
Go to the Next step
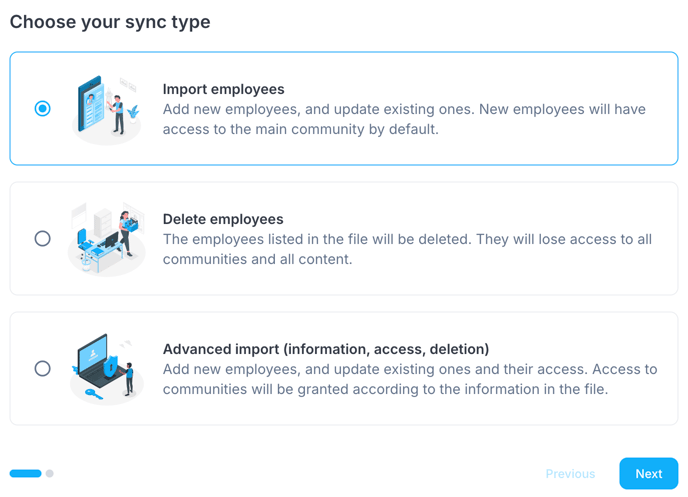[x=648, y=474]
